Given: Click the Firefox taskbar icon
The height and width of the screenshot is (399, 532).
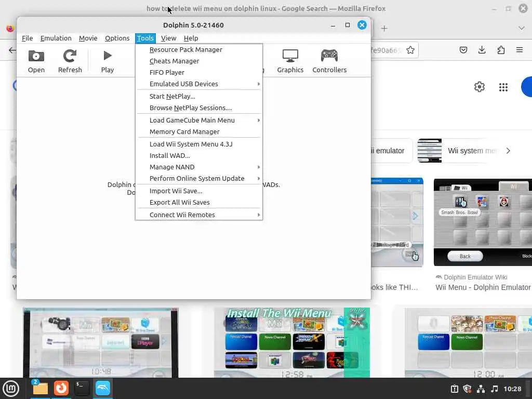Looking at the screenshot, I should click(61, 389).
